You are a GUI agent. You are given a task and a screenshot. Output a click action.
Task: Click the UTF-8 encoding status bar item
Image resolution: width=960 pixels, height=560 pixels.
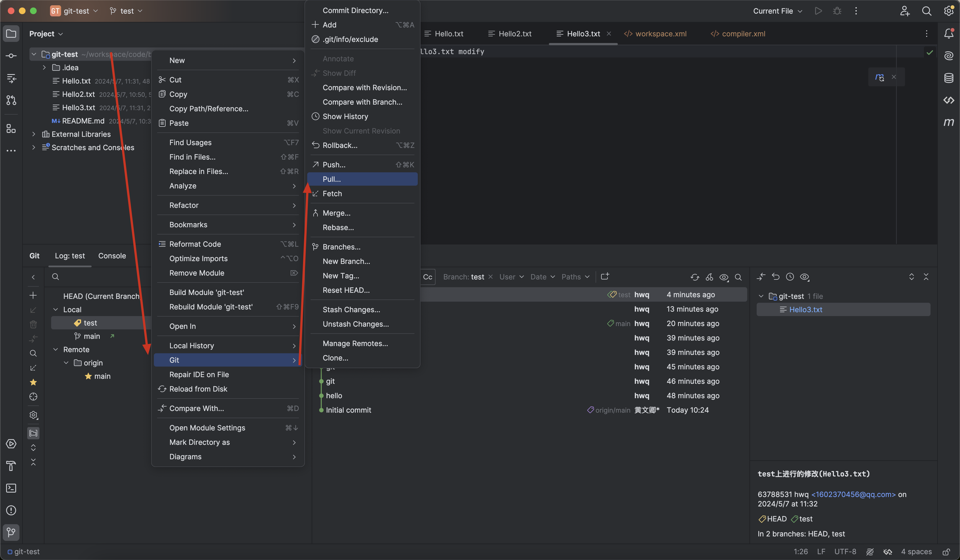[845, 552]
